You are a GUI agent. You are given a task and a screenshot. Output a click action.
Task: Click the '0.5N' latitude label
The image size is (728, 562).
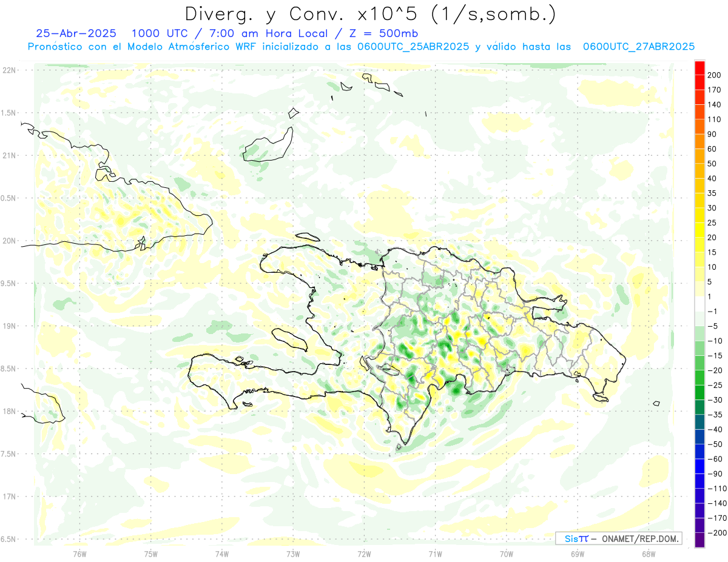(8, 198)
